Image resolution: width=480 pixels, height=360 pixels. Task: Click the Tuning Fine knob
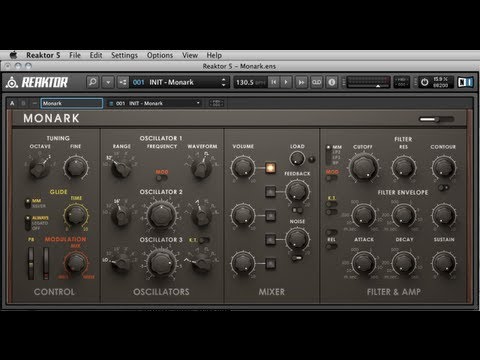click(x=76, y=168)
